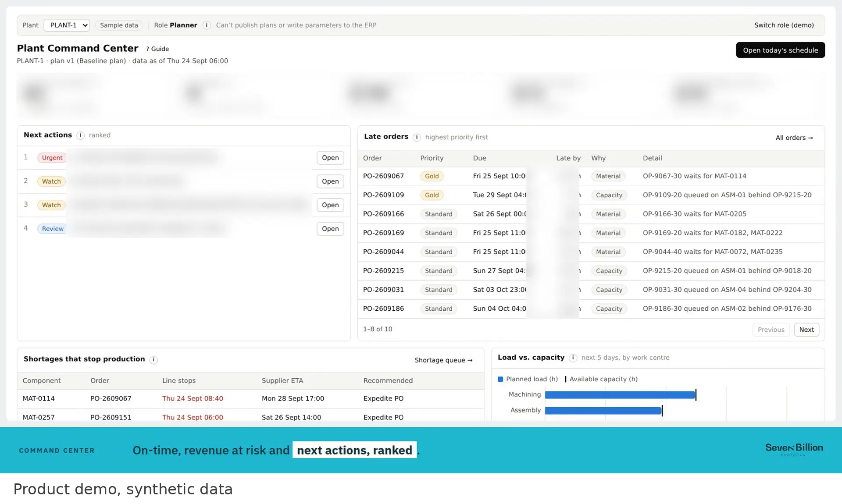Open the Shortage queue link
Viewport: 842px width, 504px height.
443,360
